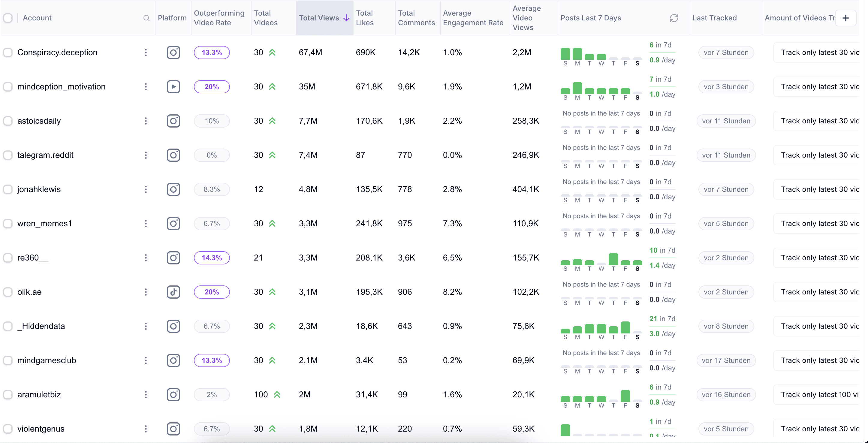Click the plus button to add column
The width and height of the screenshot is (868, 443).
[845, 18]
